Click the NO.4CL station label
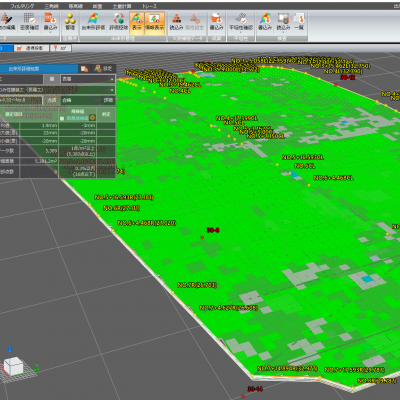400x400 pixels. tap(180, 91)
